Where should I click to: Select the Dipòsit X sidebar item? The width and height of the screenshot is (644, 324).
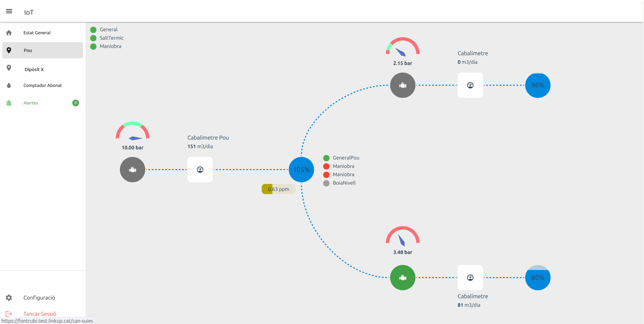point(34,69)
